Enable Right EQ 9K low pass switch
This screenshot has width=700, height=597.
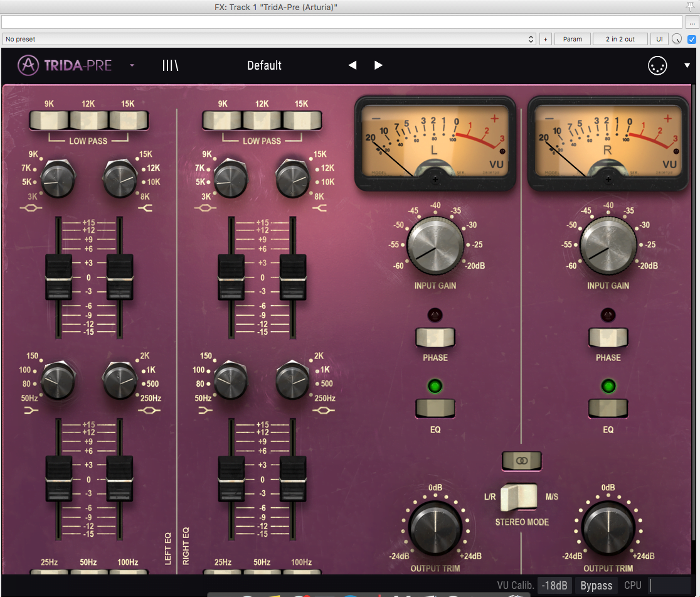223,121
